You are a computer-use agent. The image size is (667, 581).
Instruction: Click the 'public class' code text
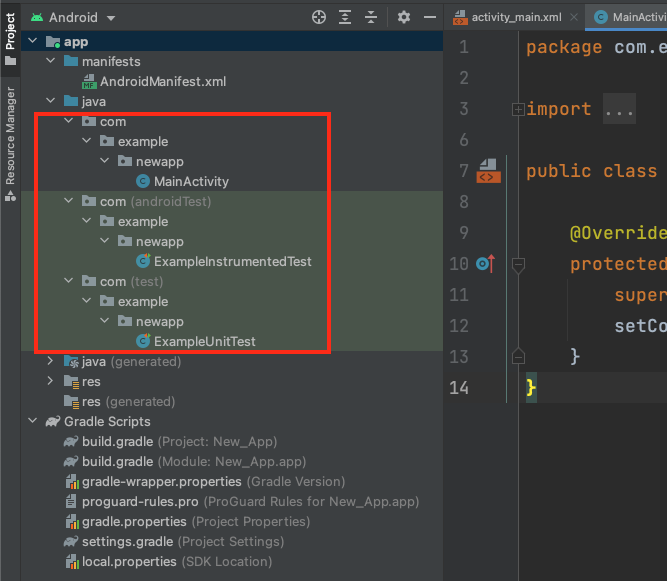591,171
